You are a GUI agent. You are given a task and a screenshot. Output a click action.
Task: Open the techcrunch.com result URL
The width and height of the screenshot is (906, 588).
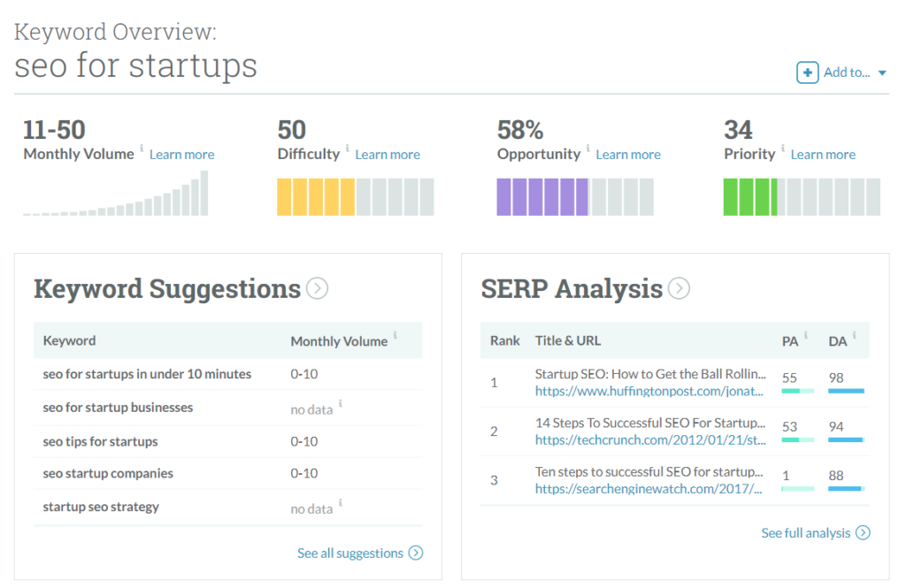649,439
